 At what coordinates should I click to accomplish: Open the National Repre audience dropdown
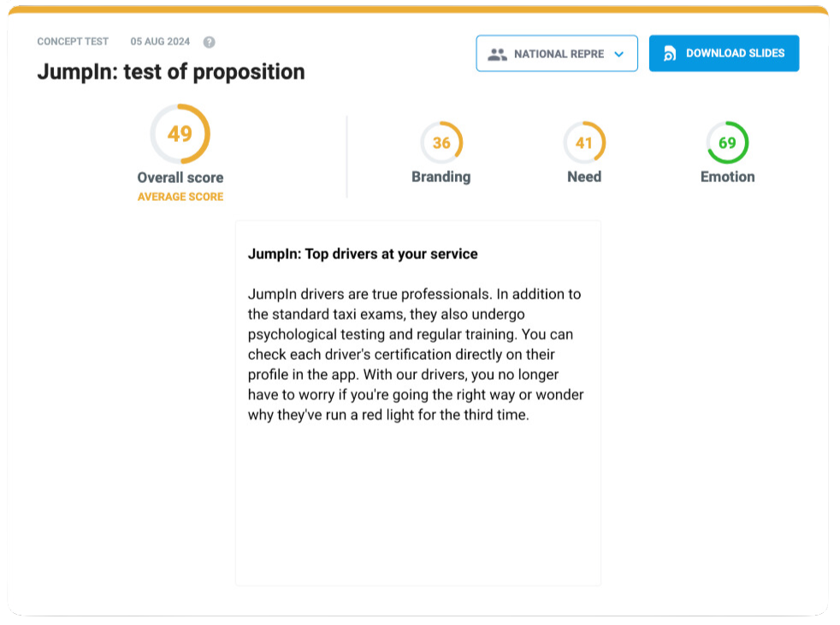[x=557, y=54]
